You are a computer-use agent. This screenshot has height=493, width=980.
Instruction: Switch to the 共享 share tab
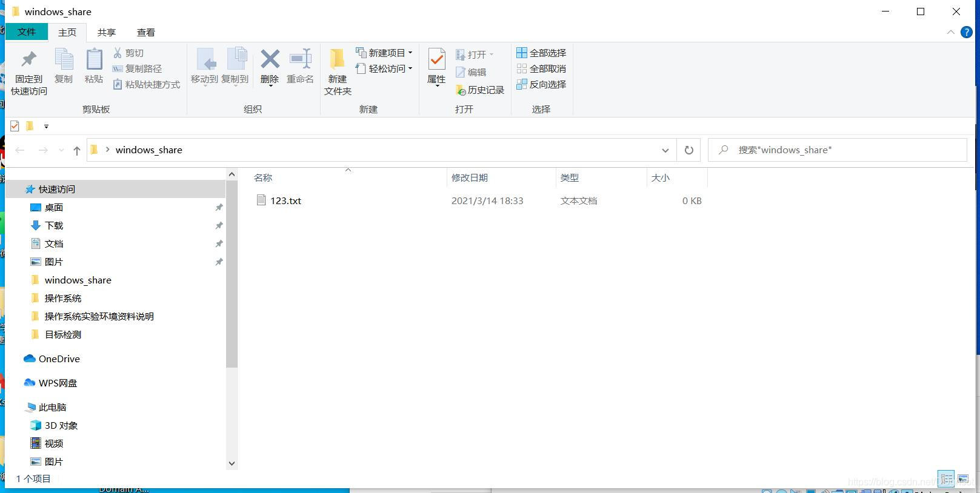point(107,32)
